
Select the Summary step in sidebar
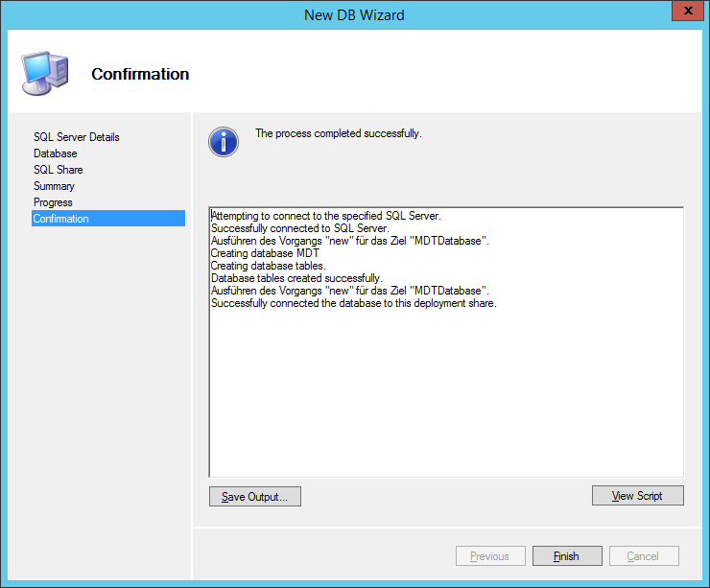[54, 186]
